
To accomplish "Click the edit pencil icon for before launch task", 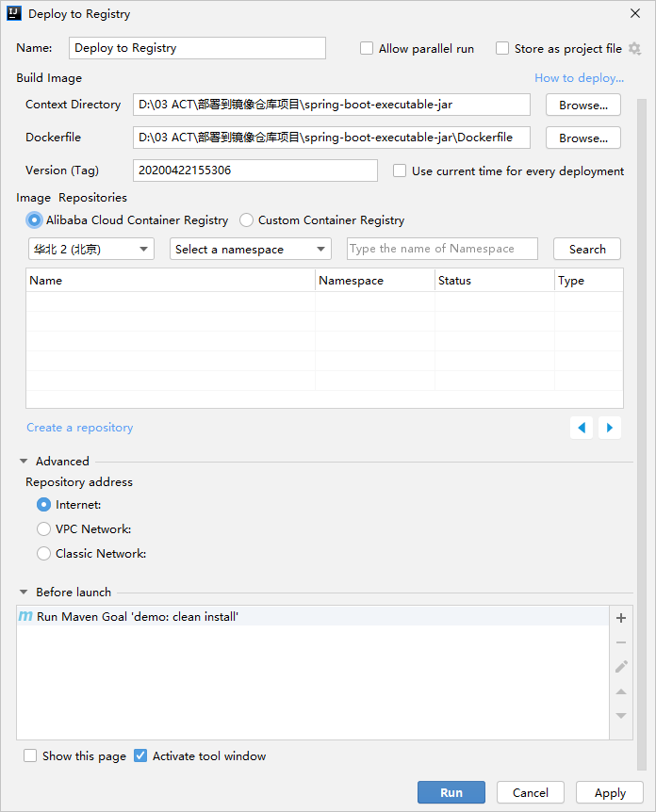I will [x=621, y=667].
